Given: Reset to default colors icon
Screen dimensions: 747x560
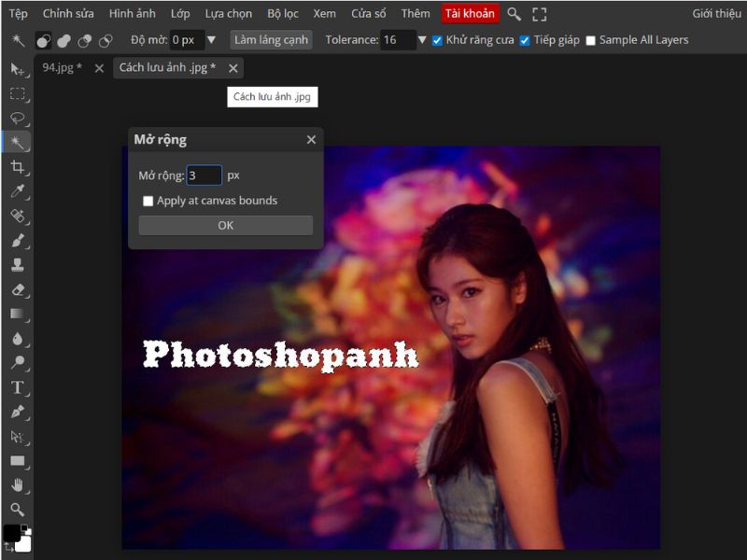Looking at the screenshot, I should click(27, 529).
